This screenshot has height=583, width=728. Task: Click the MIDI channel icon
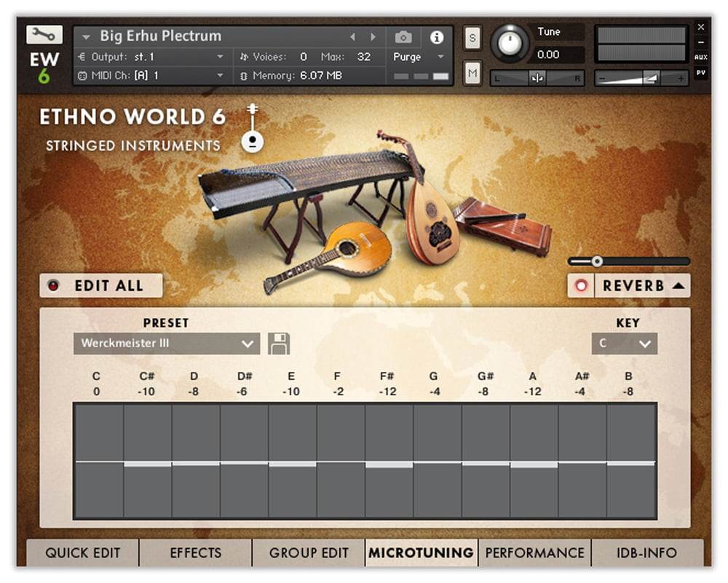pos(82,76)
